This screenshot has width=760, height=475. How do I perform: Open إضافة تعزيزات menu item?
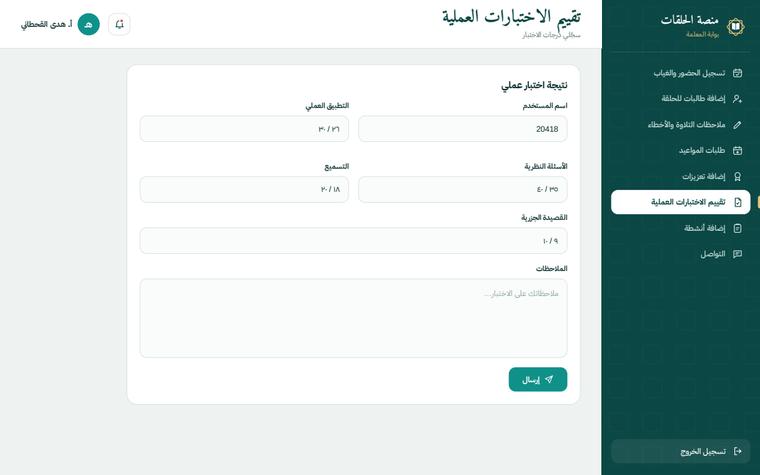pyautogui.click(x=681, y=176)
